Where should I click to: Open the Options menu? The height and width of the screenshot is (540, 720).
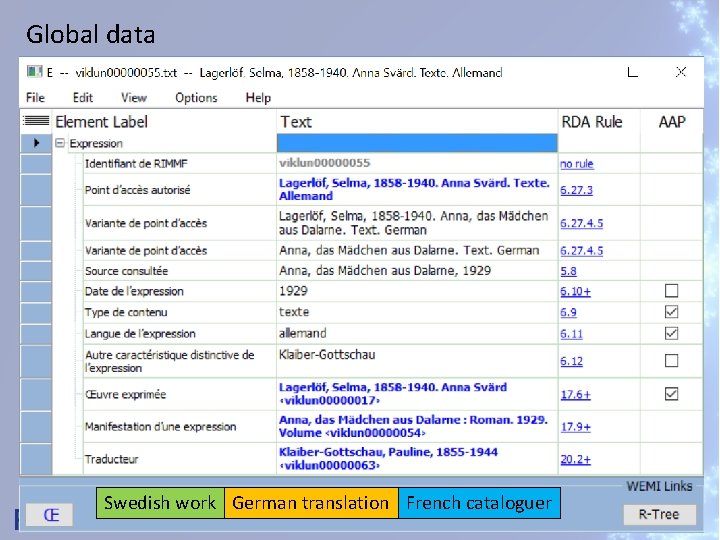coord(196,98)
